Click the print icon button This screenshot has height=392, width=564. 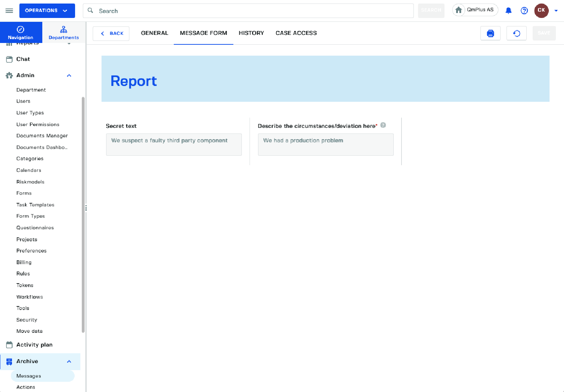pyautogui.click(x=490, y=33)
